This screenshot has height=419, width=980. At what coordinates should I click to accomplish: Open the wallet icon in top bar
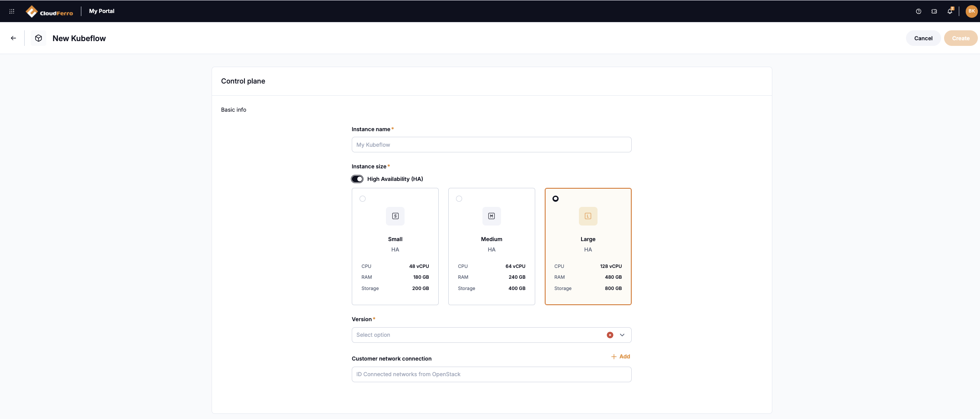tap(934, 11)
